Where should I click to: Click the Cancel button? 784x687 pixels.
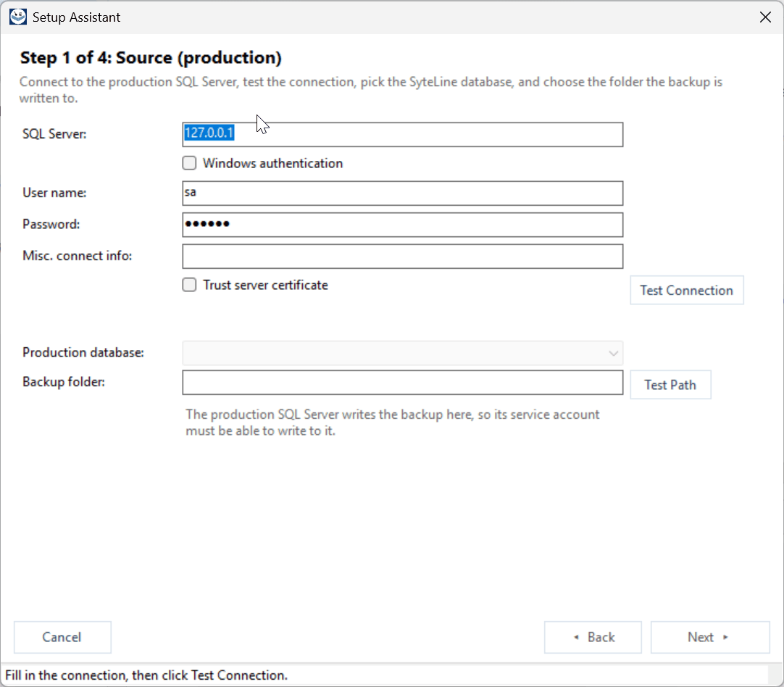click(x=62, y=637)
